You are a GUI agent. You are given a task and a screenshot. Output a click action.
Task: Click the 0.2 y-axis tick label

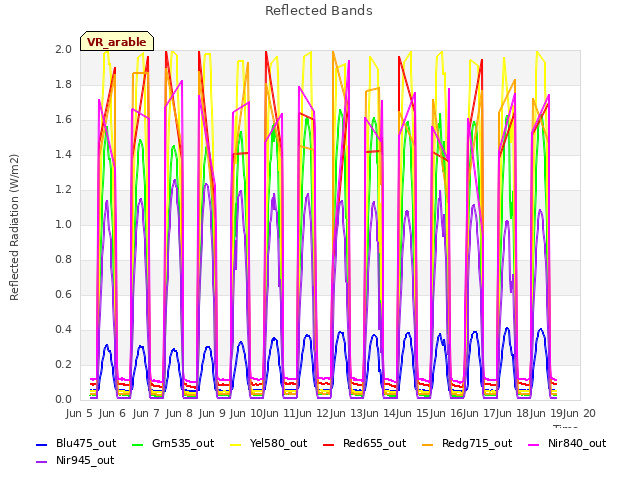tap(64, 364)
